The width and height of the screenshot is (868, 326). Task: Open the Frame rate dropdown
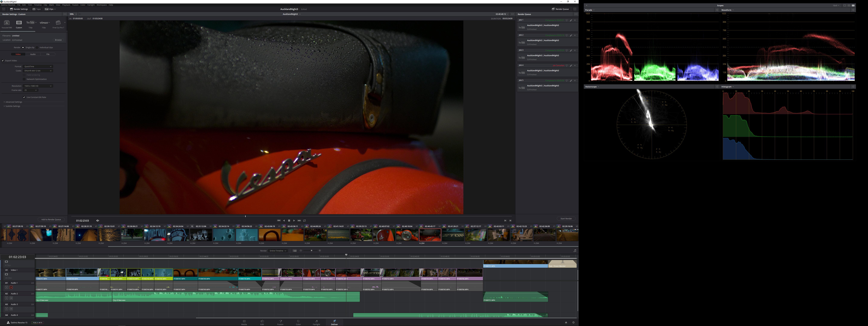(30, 90)
